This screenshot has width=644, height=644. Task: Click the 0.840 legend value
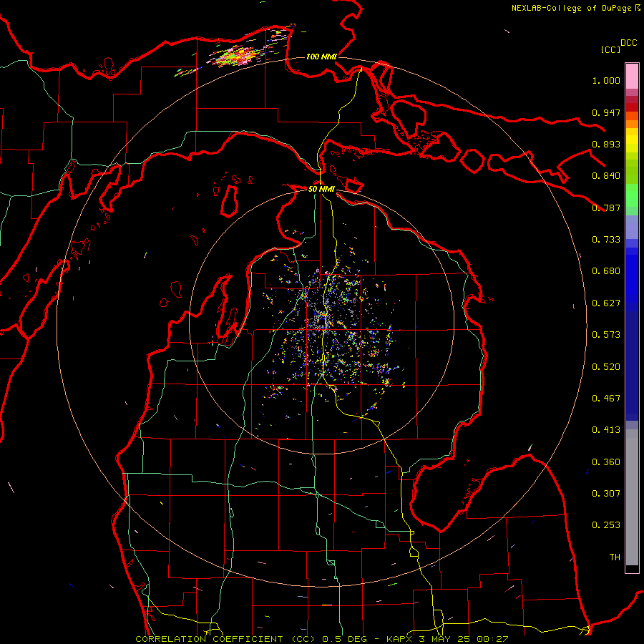606,176
